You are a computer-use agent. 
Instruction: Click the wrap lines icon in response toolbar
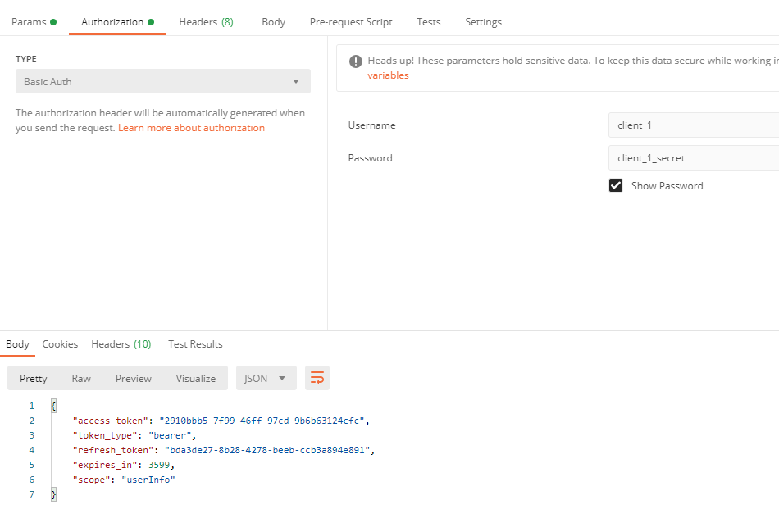[x=317, y=378]
